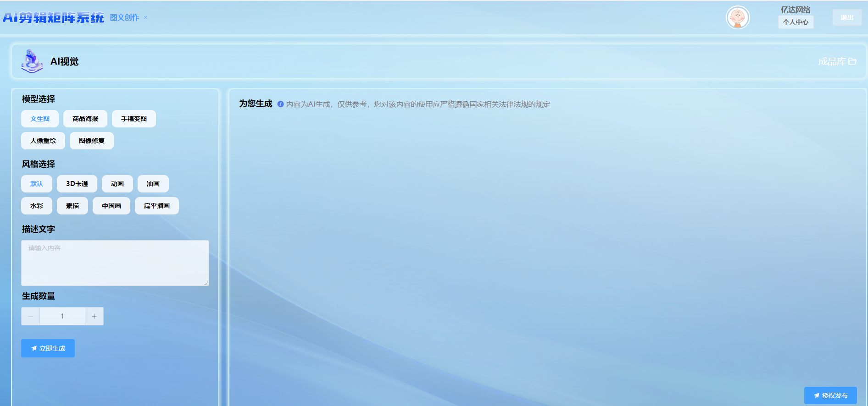This screenshot has width=868, height=406.
Task: Pick the 扁平插画 style
Action: point(157,206)
